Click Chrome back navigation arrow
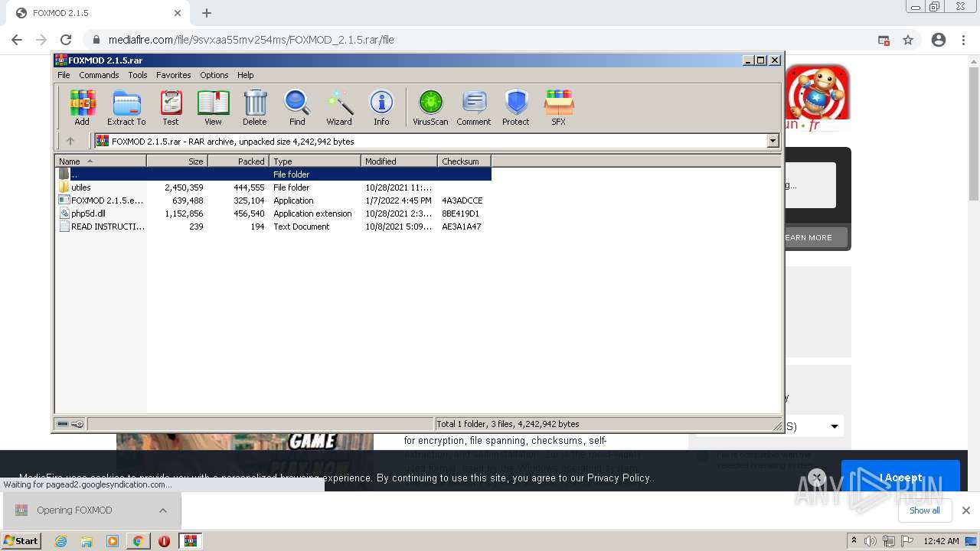Viewport: 980px width, 551px height. [x=17, y=40]
